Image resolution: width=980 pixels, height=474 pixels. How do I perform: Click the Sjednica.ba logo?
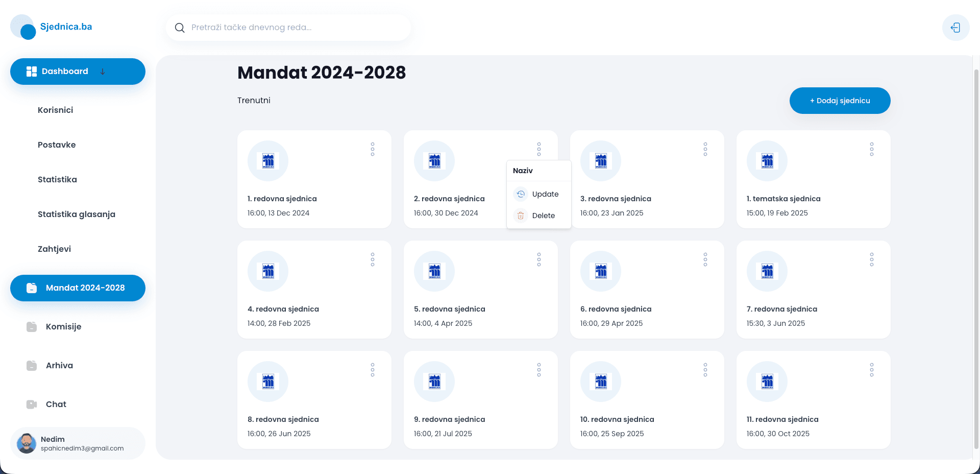click(x=51, y=27)
